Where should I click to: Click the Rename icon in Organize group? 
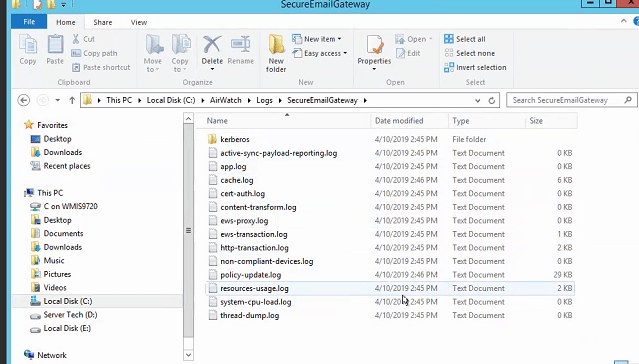pyautogui.click(x=240, y=44)
